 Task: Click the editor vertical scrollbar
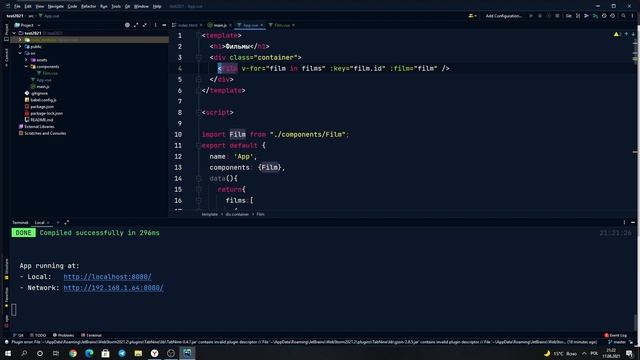635,122
